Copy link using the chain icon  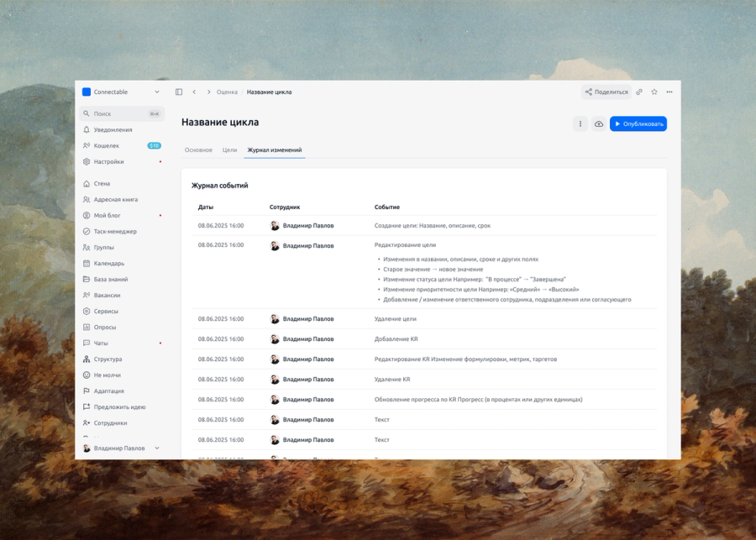(x=639, y=92)
